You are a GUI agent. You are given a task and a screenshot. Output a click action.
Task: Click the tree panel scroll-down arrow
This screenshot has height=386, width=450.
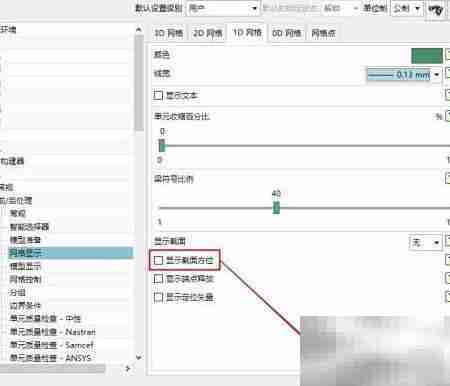[x=139, y=357]
